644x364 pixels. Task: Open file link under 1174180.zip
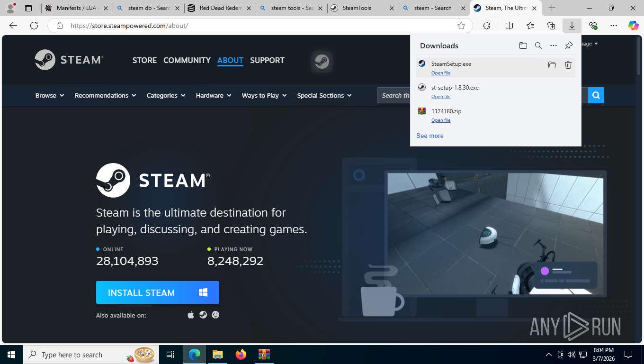pos(441,120)
